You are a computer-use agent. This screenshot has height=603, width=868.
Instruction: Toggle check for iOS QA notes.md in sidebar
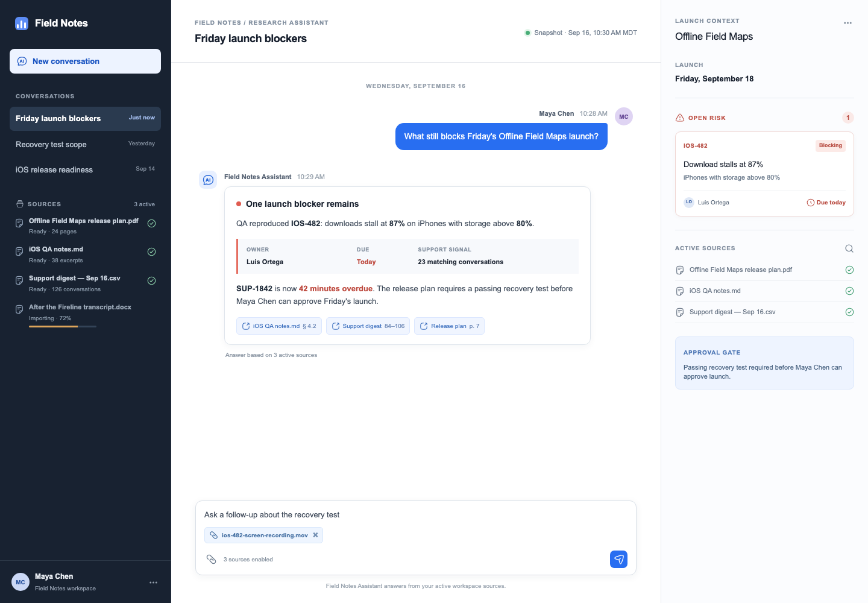coord(152,251)
